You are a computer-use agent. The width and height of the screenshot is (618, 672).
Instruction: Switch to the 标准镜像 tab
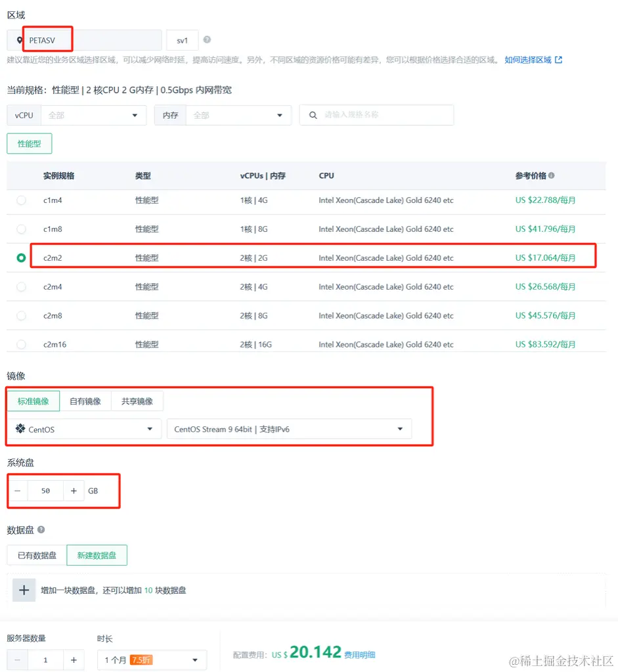33,401
